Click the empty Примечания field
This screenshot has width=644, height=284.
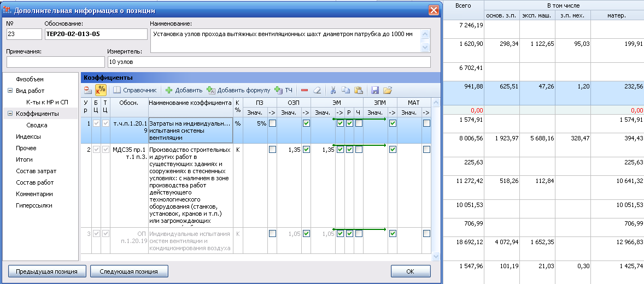[x=56, y=62]
